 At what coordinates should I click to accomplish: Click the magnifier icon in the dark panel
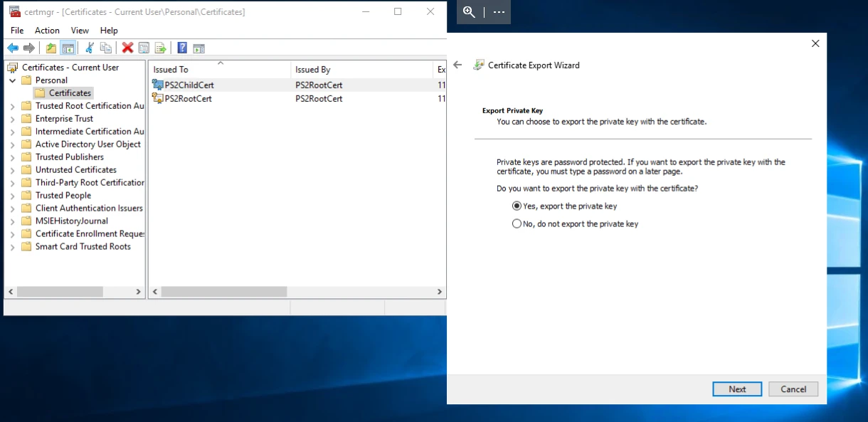468,12
